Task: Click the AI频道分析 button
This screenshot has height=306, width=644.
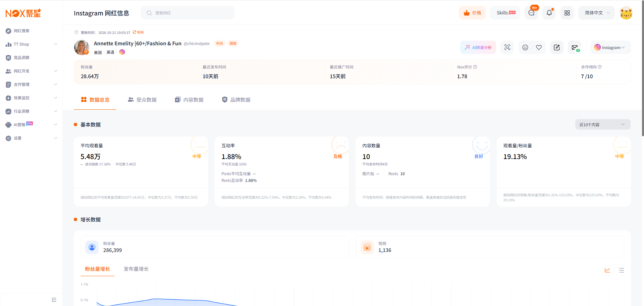Action: pos(478,47)
